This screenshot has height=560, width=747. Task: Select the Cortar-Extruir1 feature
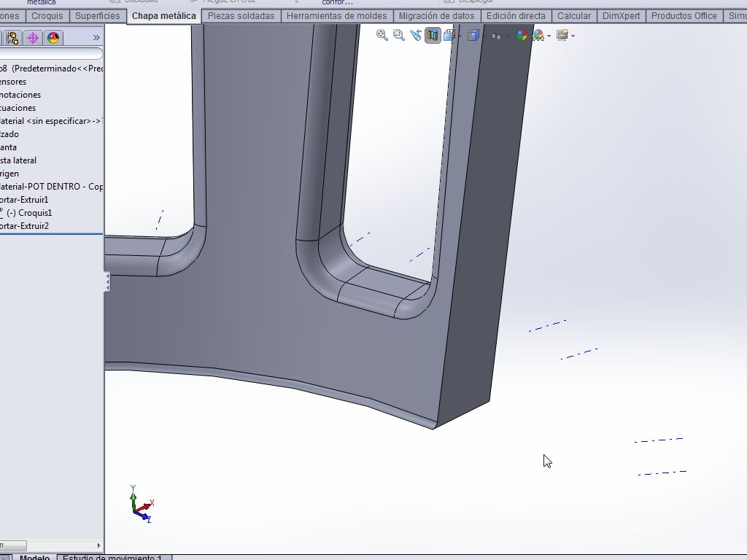24,200
